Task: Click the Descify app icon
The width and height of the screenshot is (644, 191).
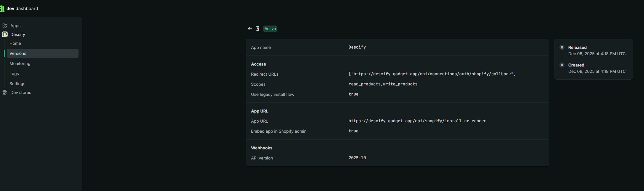Action: (5, 34)
